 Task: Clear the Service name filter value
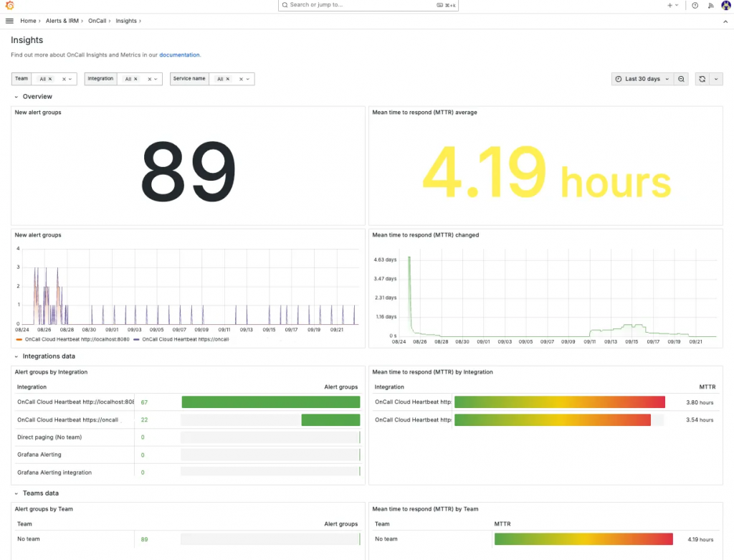(241, 79)
